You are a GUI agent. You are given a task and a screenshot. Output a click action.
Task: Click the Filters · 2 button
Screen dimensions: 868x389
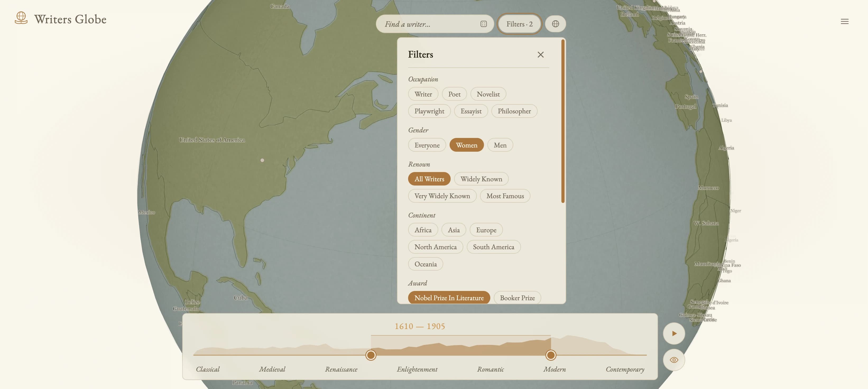point(519,24)
